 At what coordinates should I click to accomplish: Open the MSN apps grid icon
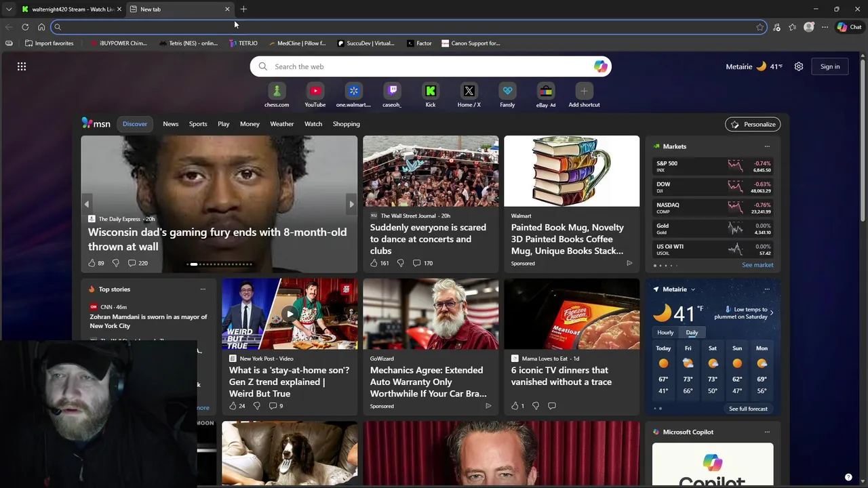coord(22,66)
